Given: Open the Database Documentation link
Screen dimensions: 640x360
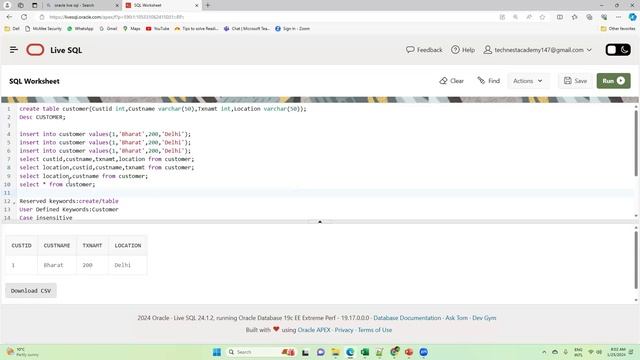Looking at the screenshot, I should click(407, 318).
